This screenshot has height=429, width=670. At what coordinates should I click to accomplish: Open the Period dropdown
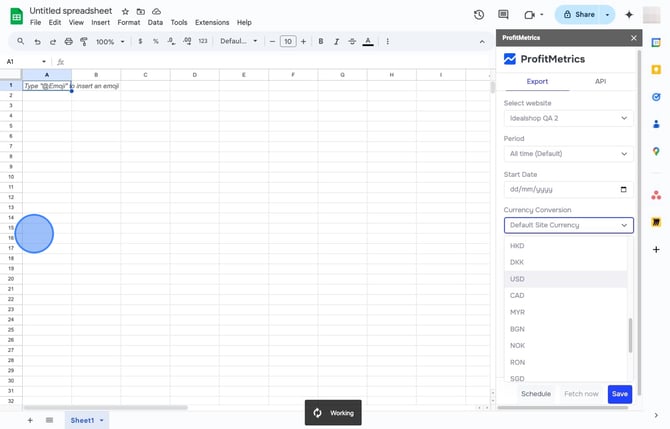(568, 153)
